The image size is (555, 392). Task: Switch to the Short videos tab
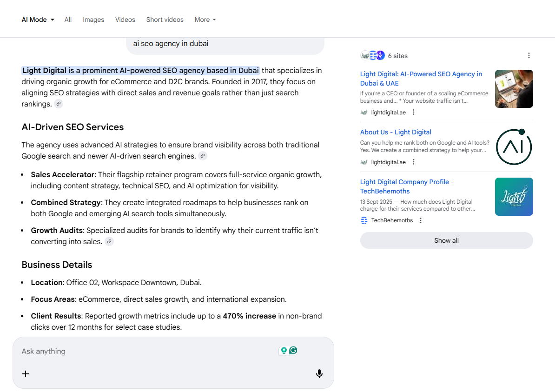(165, 20)
